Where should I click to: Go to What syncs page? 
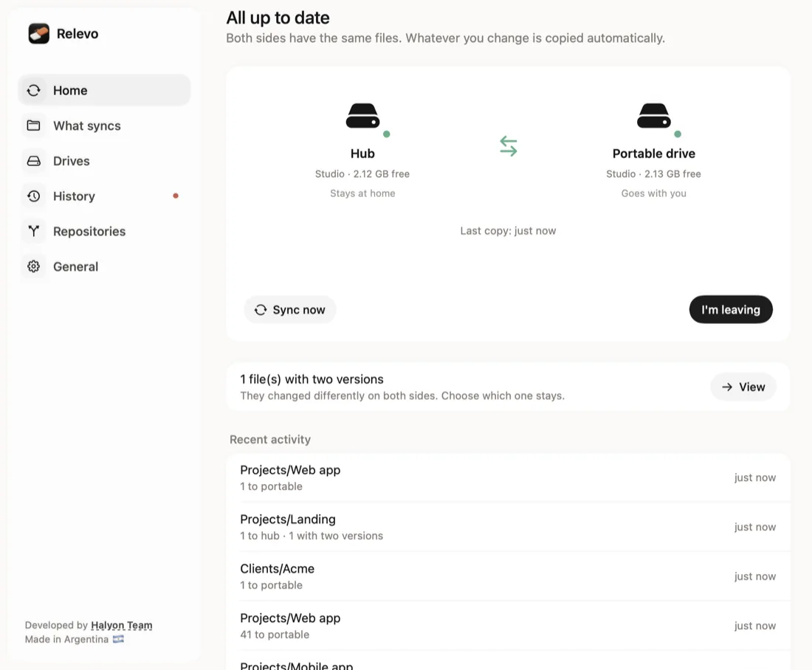click(104, 126)
